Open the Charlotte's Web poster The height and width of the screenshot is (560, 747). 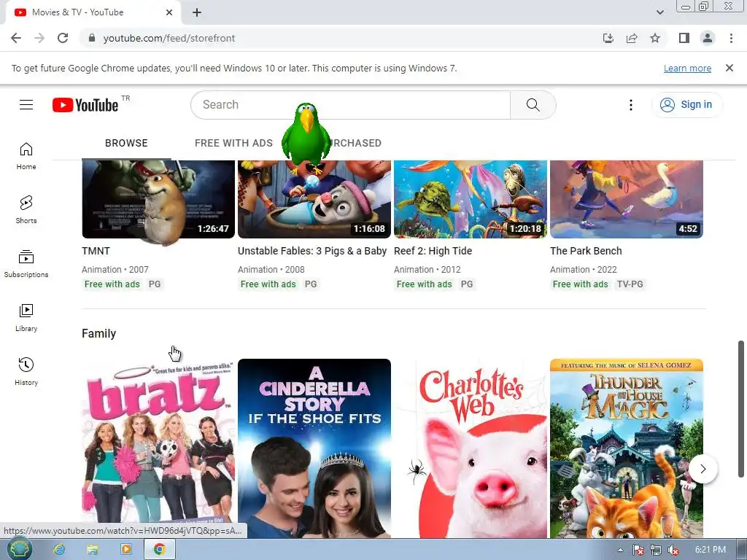471,448
